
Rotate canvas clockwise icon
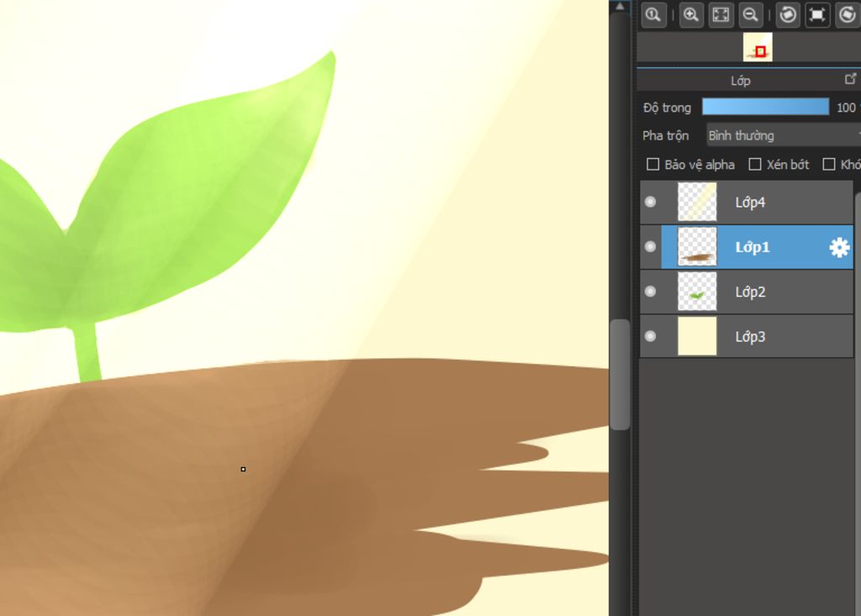pos(848,15)
